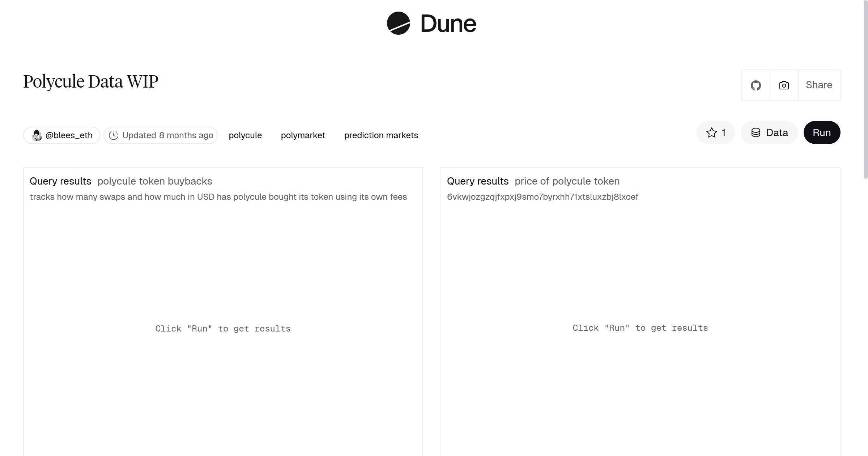Click the 6vkwjozgzqjfxpxj9smo7byrxhh71xtsluxzbj8lxoef text

pos(542,197)
